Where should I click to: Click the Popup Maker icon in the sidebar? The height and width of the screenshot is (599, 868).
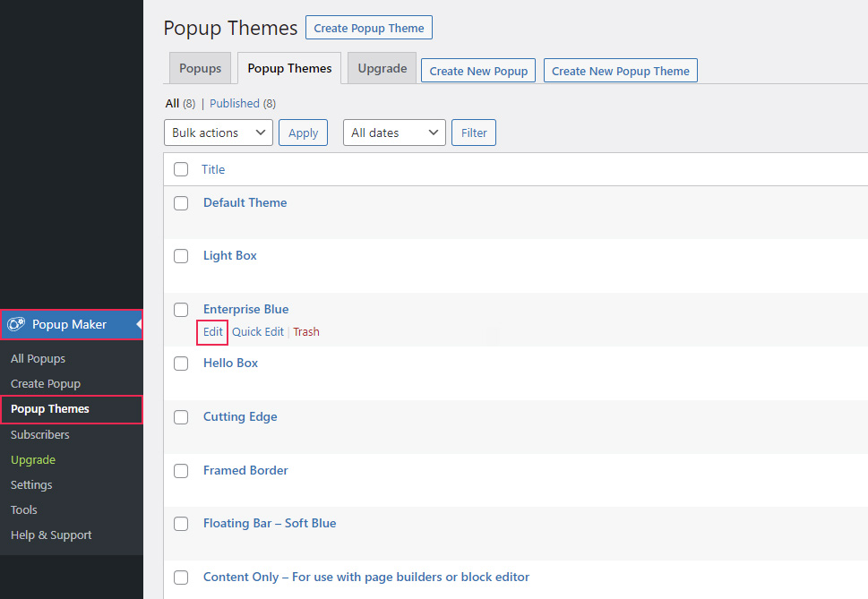click(16, 325)
